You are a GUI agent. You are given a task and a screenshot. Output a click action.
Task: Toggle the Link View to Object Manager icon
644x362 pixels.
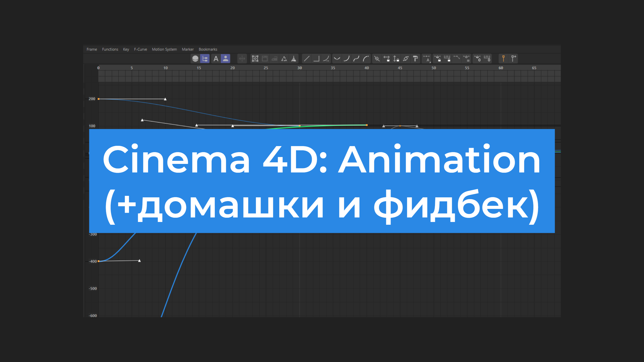point(225,59)
